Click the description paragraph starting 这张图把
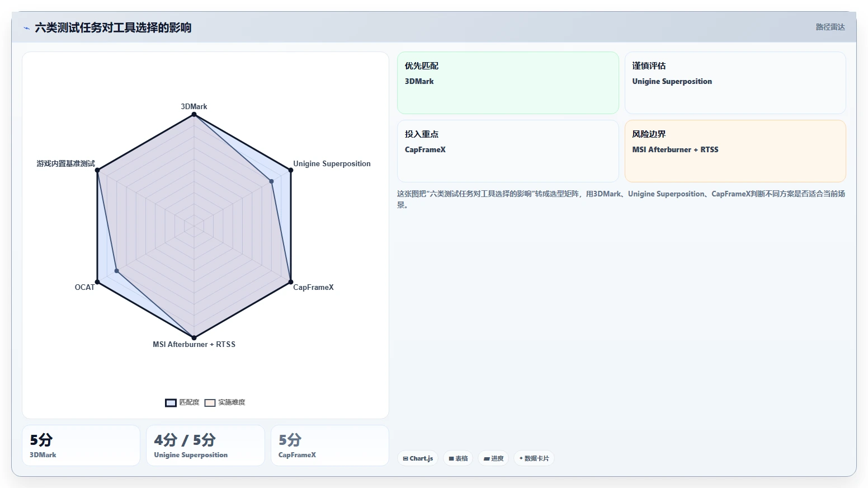The height and width of the screenshot is (488, 868). pyautogui.click(x=621, y=199)
